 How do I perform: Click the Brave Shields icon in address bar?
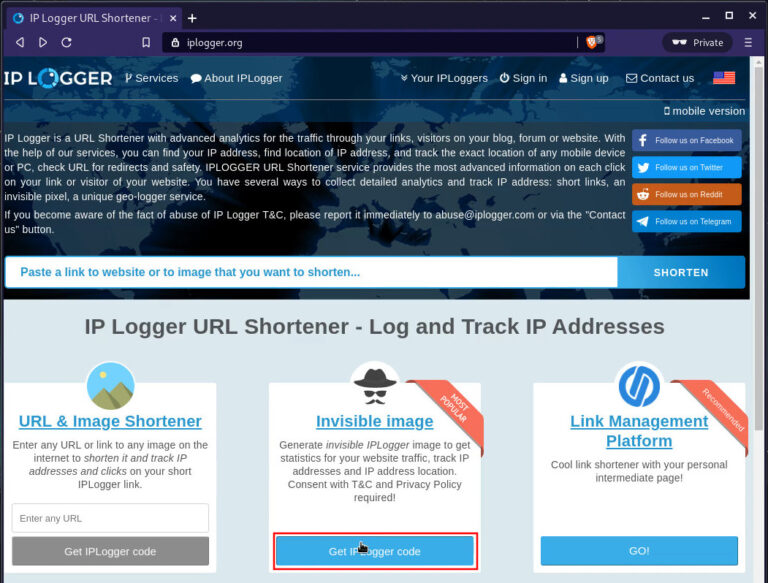(593, 42)
